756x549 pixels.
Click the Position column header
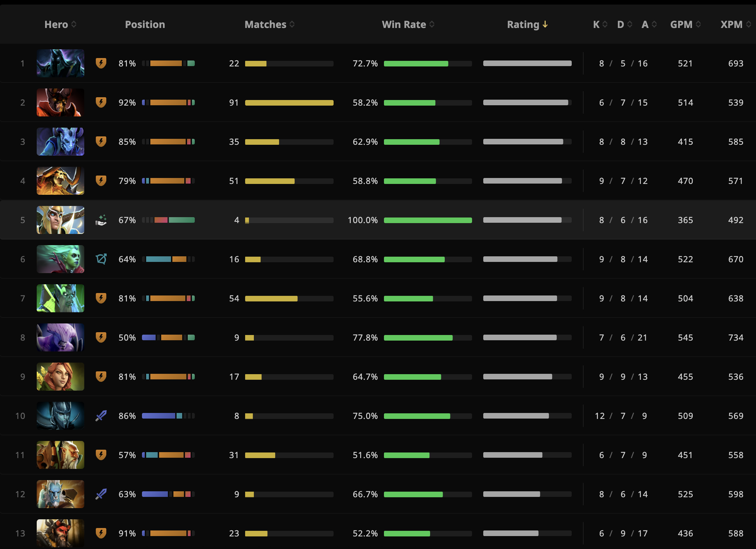(x=145, y=24)
